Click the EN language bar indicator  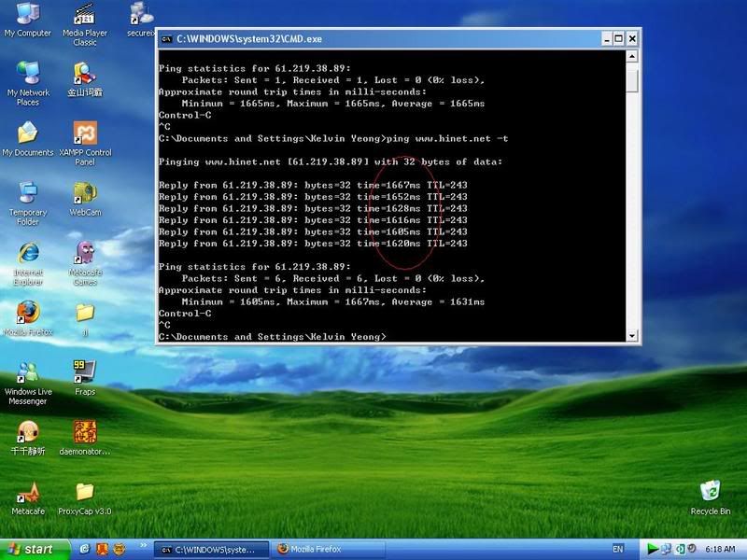pyautogui.click(x=618, y=549)
